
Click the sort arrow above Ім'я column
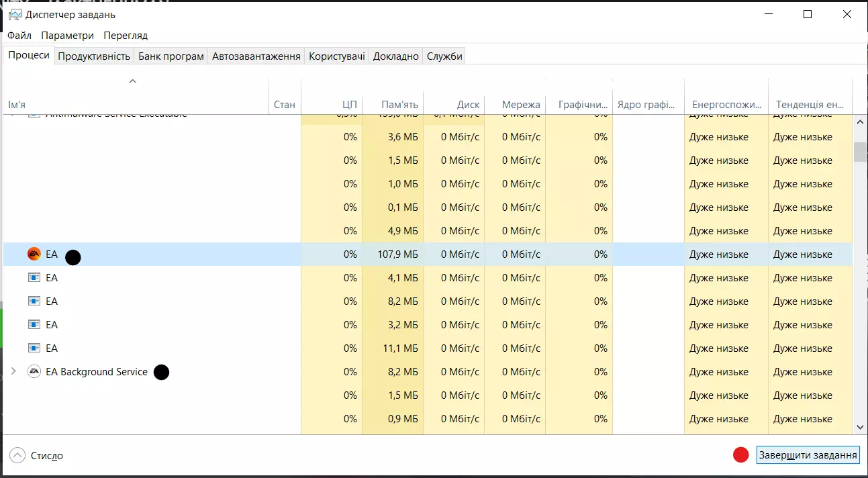pyautogui.click(x=132, y=81)
